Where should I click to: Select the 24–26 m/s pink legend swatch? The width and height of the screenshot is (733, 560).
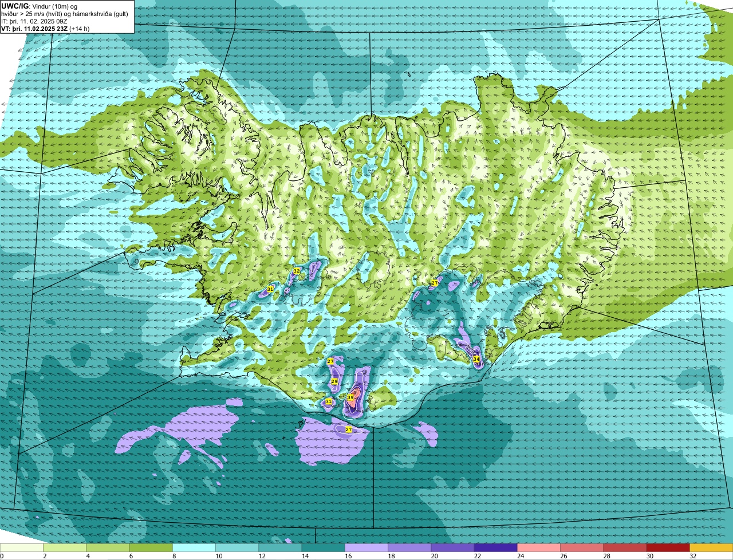tap(539, 547)
